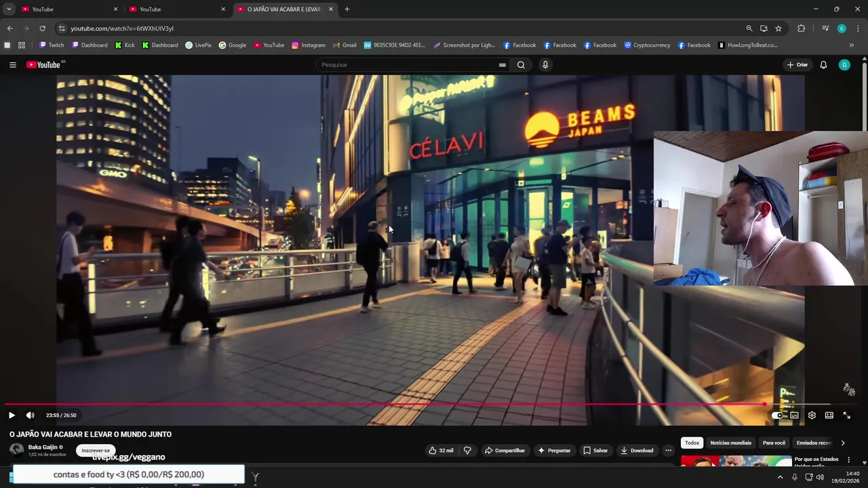Viewport: 868px width, 488px height.
Task: Open the on-screen keyboard in search box
Action: pyautogui.click(x=502, y=65)
